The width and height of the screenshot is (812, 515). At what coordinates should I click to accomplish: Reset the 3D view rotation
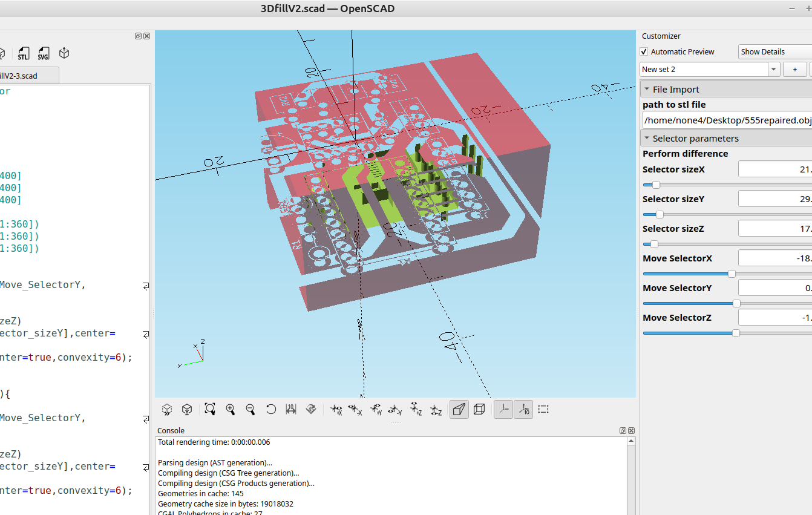click(x=271, y=409)
